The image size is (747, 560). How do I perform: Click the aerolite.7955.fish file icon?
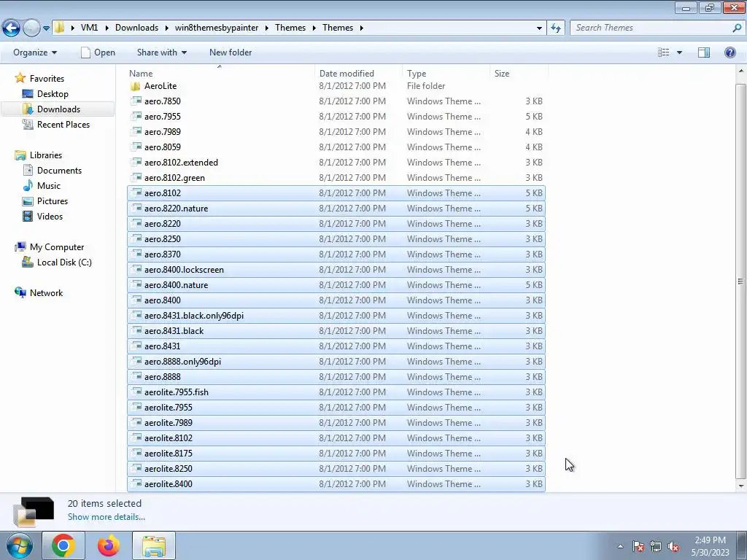point(136,392)
